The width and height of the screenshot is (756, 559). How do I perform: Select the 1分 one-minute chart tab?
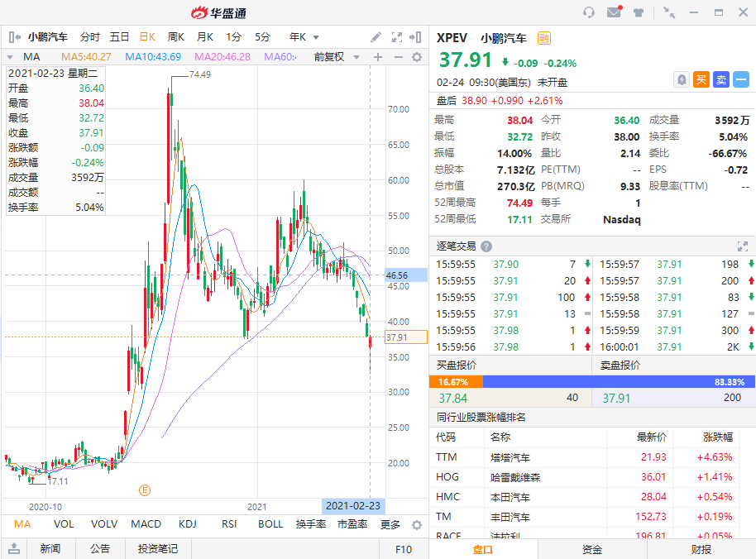click(x=233, y=37)
